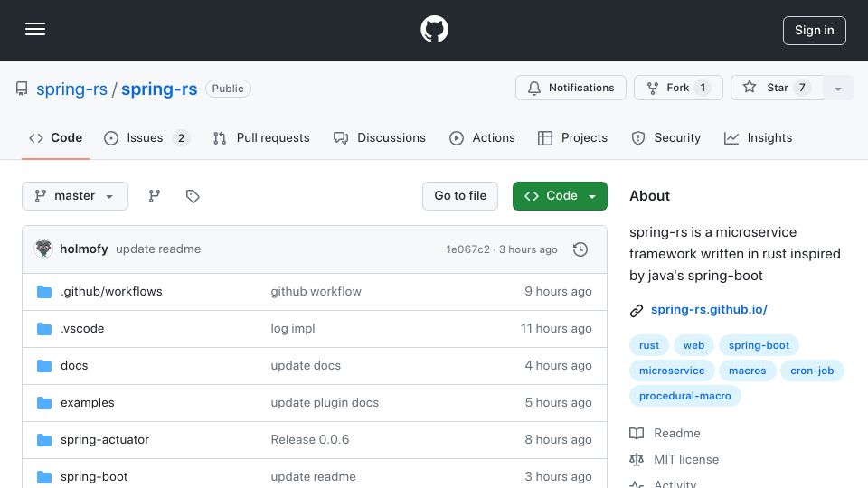Select the microservice topic tag

point(672,371)
